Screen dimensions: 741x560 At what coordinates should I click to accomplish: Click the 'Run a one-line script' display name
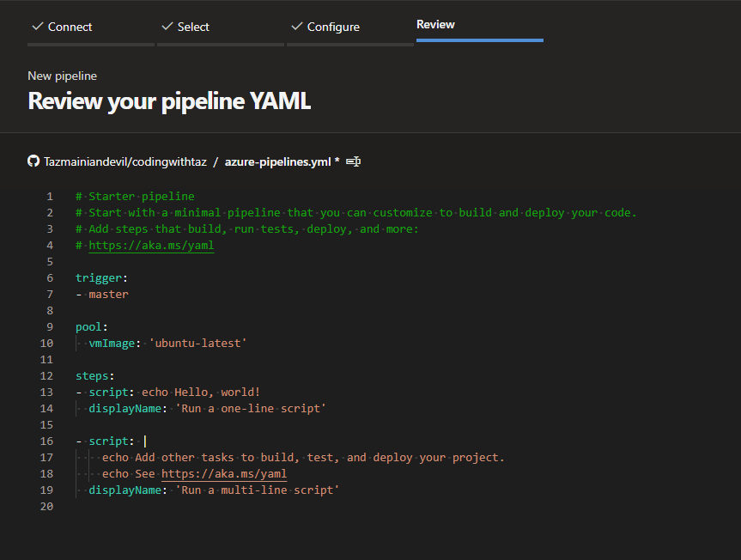[x=251, y=409]
